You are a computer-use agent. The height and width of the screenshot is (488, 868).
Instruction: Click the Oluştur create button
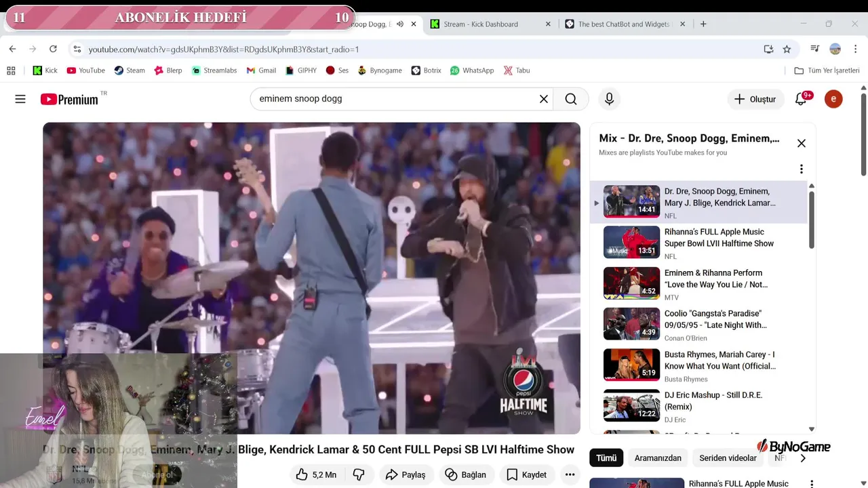click(x=755, y=99)
